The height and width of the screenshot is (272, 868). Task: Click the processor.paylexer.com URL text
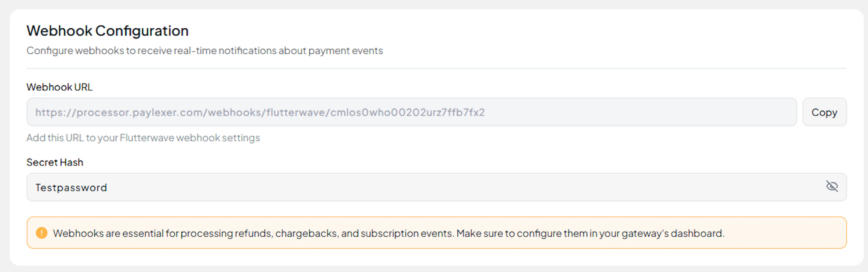260,112
